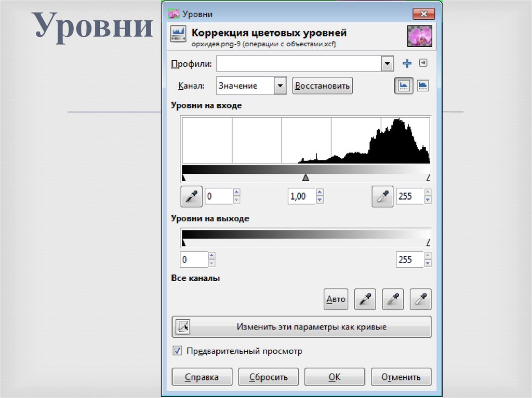Open preset import/export options via arrow icon
This screenshot has height=398, width=532.
pyautogui.click(x=422, y=63)
